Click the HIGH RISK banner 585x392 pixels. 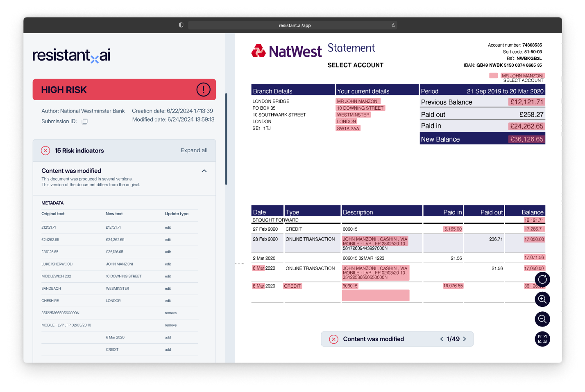pyautogui.click(x=124, y=90)
